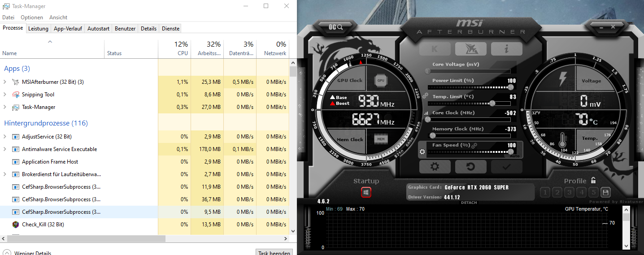Image resolution: width=644 pixels, height=255 pixels.
Task: Toggle the Windows Startup button
Action: (x=366, y=192)
